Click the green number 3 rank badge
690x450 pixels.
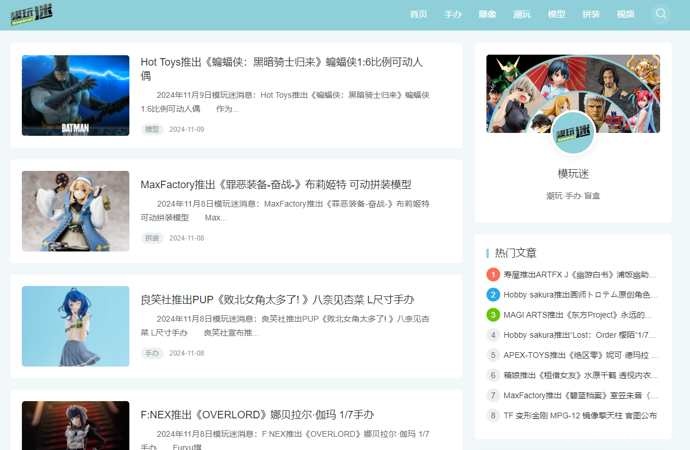(493, 315)
